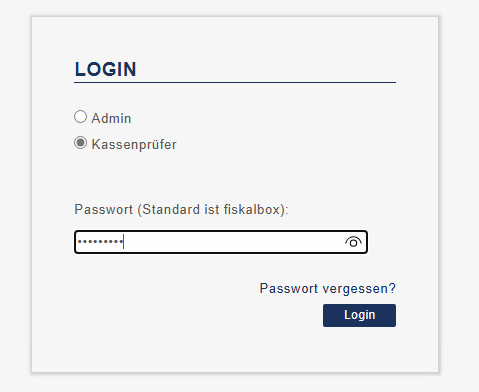Click the Passwort (Standard ist fiskalbox) label
479x392 pixels.
pyautogui.click(x=181, y=210)
